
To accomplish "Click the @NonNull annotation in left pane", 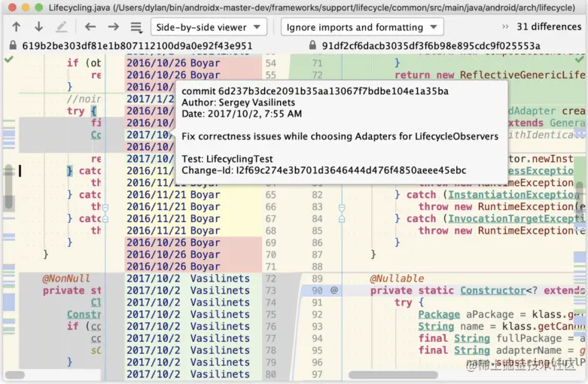I will tap(66, 279).
